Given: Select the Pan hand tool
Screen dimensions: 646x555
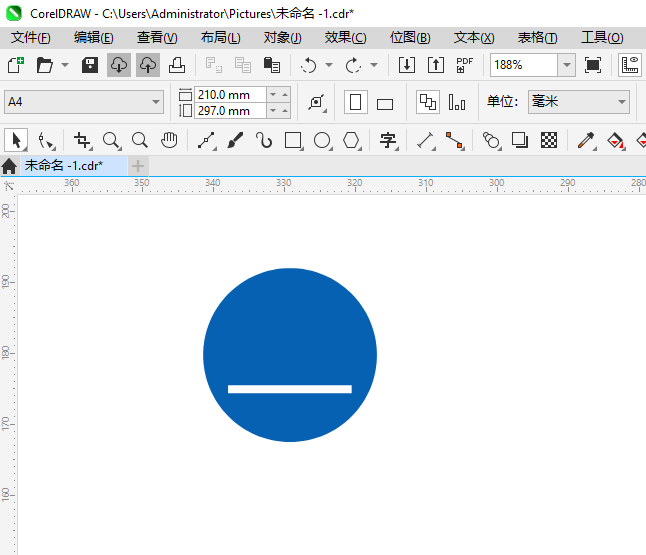Looking at the screenshot, I should pyautogui.click(x=170, y=140).
